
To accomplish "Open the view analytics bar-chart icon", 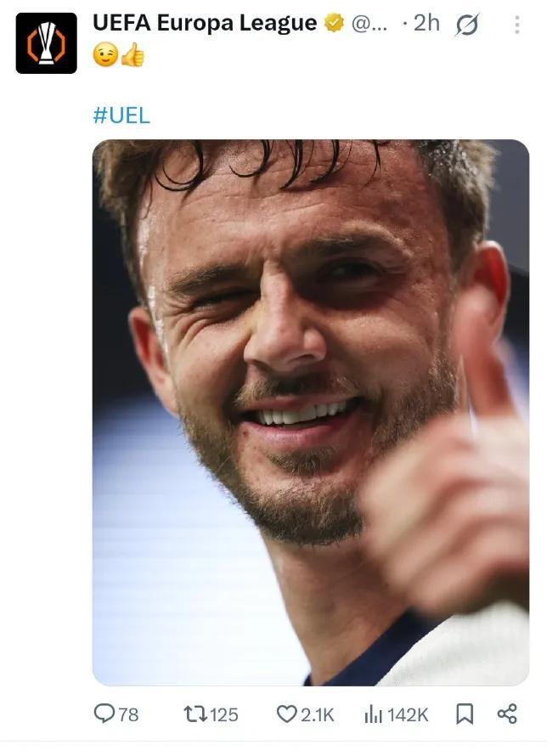I will point(373,714).
